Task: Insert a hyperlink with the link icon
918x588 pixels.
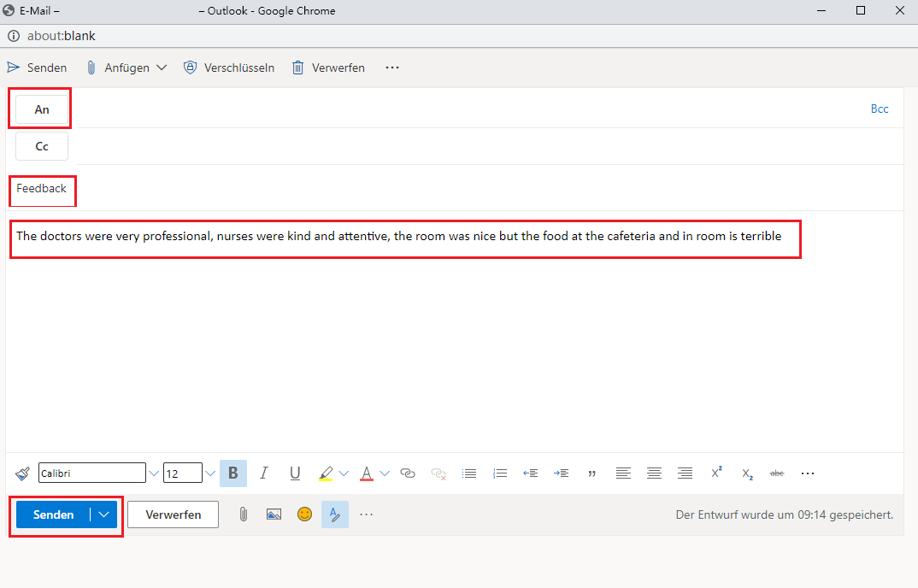Action: [408, 473]
